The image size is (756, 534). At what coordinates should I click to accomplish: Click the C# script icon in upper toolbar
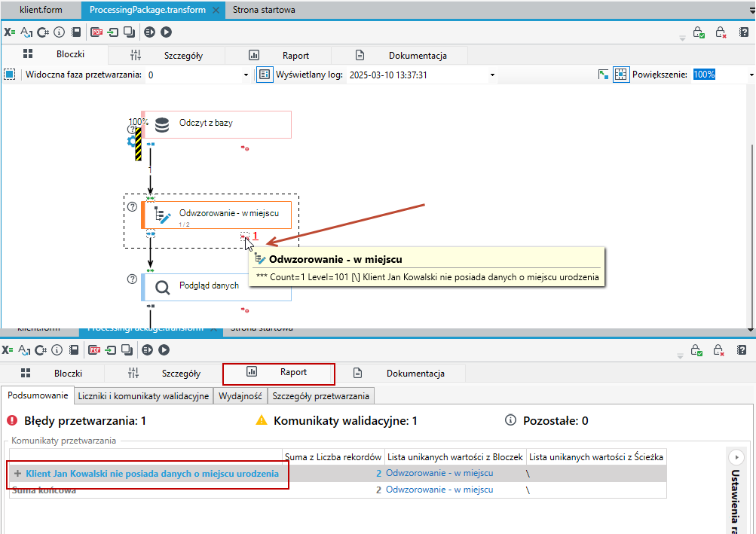point(43,32)
